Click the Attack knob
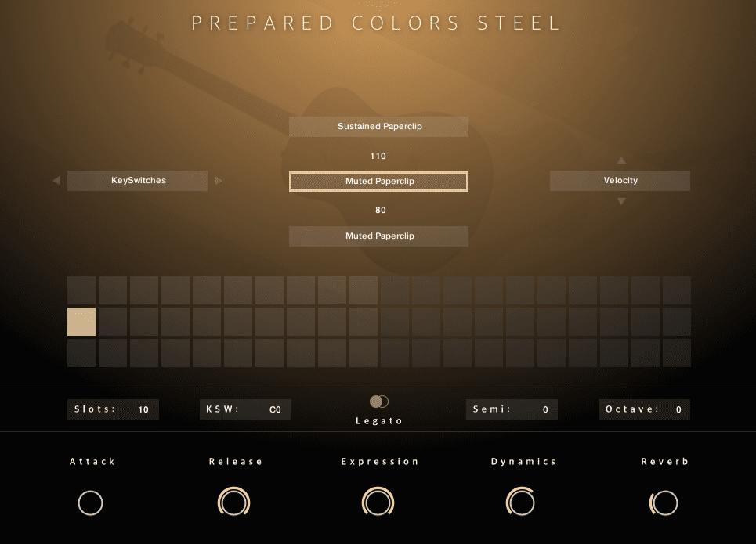Viewport: 756px width, 544px height. (91, 503)
